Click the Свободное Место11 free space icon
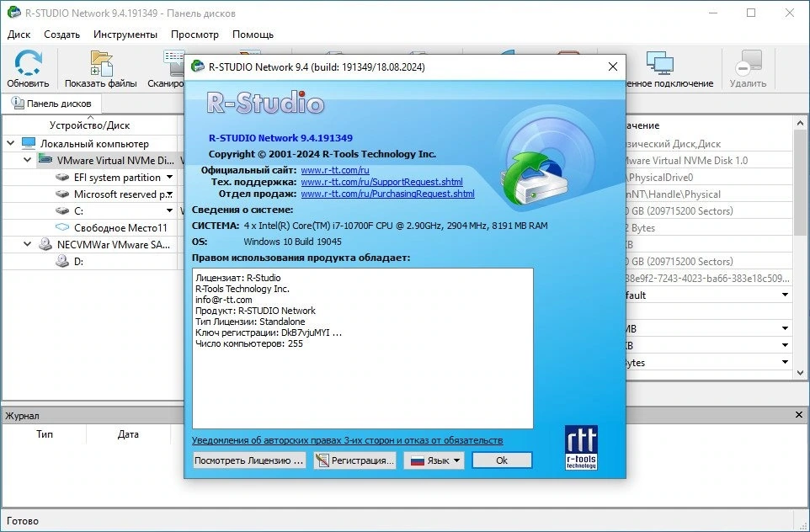Image resolution: width=810 pixels, height=532 pixels. tap(62, 227)
